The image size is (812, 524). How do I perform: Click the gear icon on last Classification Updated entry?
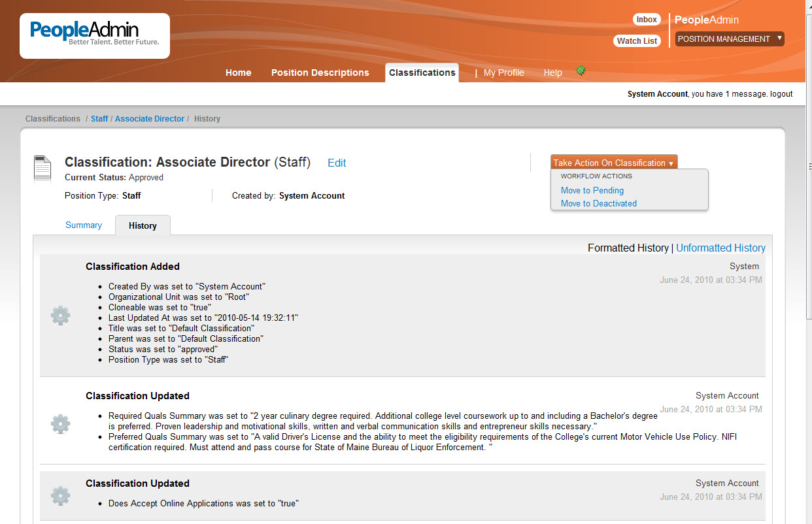click(x=60, y=496)
